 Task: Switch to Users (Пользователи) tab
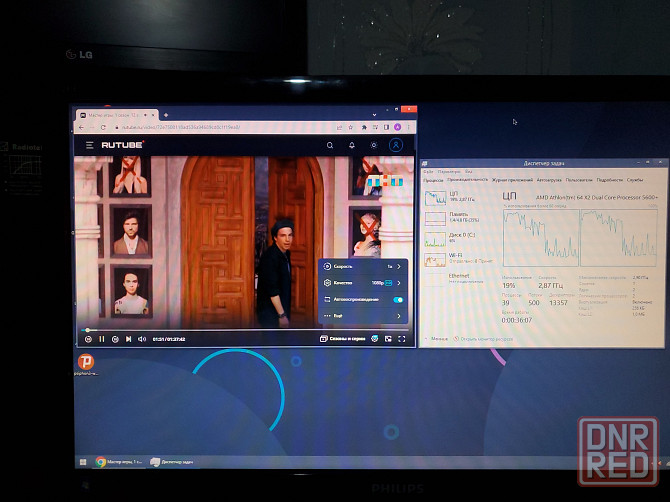(x=579, y=180)
